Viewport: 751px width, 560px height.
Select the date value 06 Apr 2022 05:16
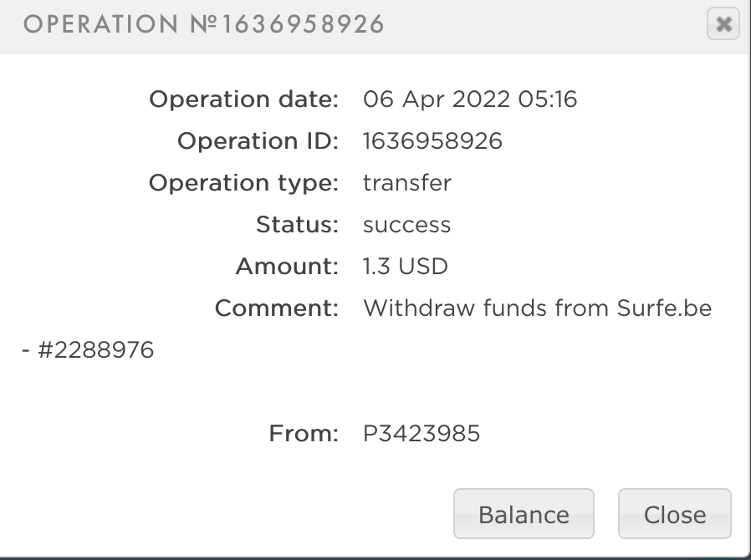(x=470, y=99)
